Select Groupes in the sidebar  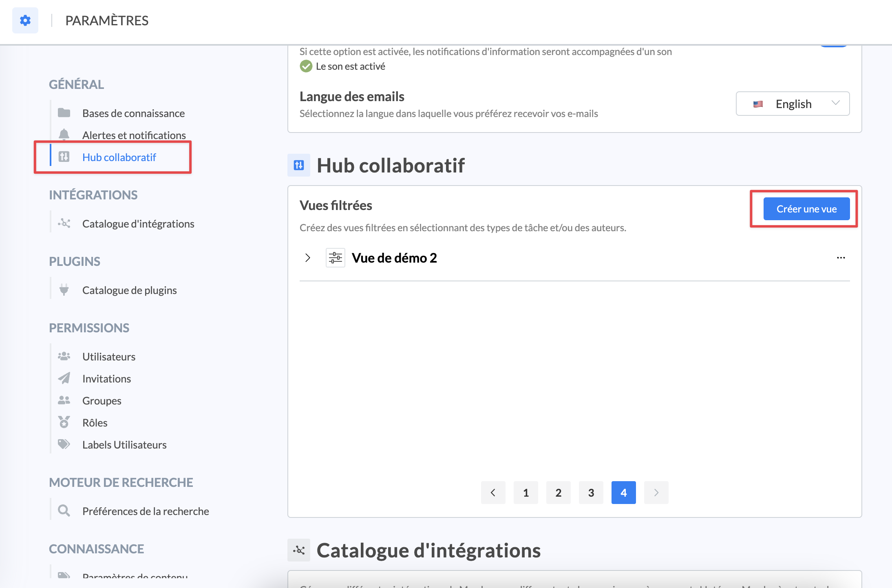[102, 401]
